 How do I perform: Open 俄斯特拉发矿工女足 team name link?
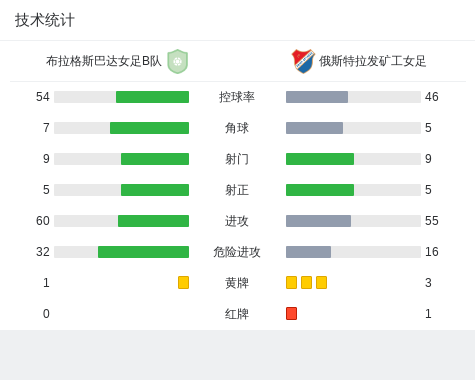pos(373,61)
